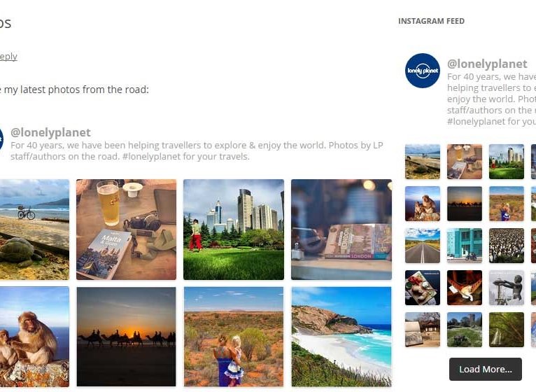This screenshot has width=536, height=392.
Task: Open the sidebar food plate thumbnail
Action: coord(423,288)
